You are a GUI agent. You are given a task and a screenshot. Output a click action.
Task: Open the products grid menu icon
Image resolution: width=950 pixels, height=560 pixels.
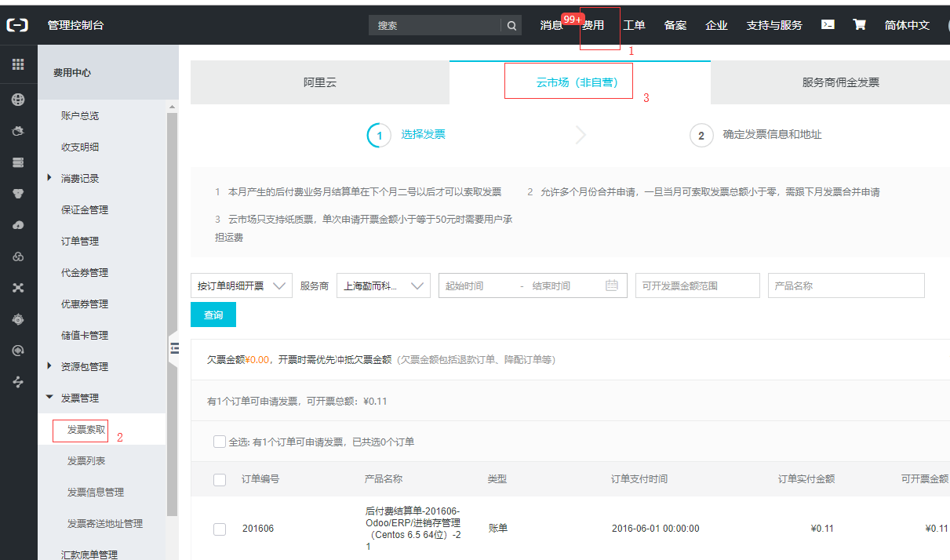pyautogui.click(x=18, y=65)
